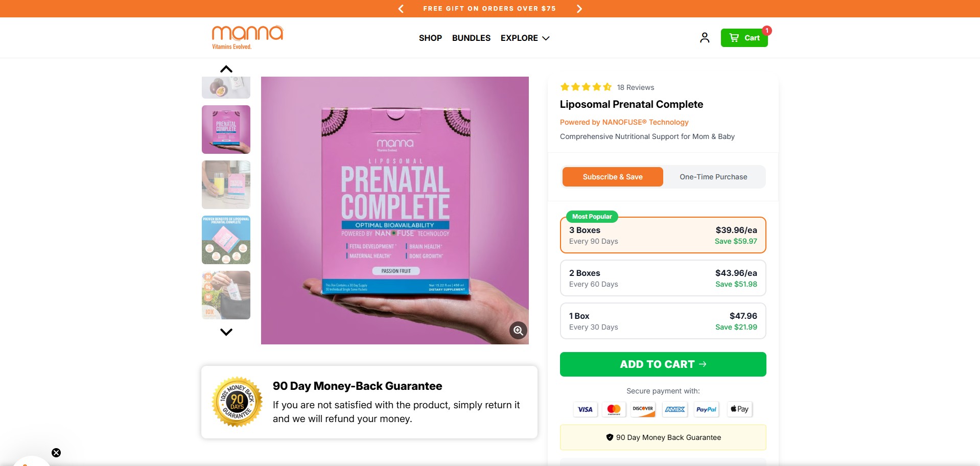The width and height of the screenshot is (980, 466).
Task: Show next announcement with right arrow
Action: [579, 9]
